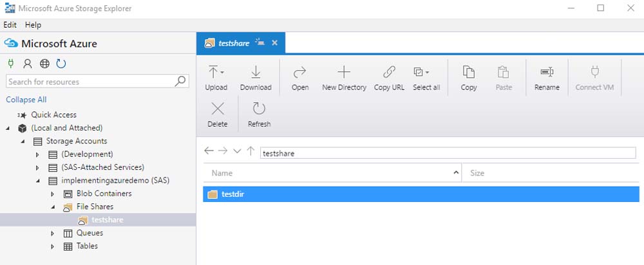The image size is (644, 265).
Task: Click the globe icon in sidebar
Action: point(44,64)
